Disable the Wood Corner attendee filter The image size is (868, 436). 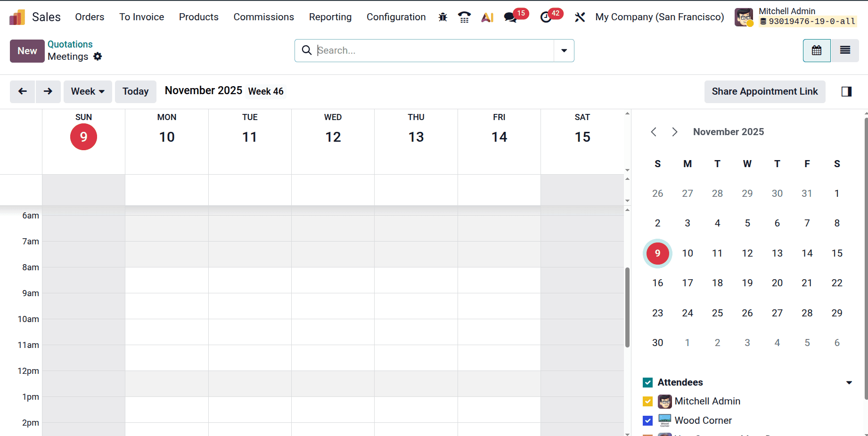pos(647,420)
